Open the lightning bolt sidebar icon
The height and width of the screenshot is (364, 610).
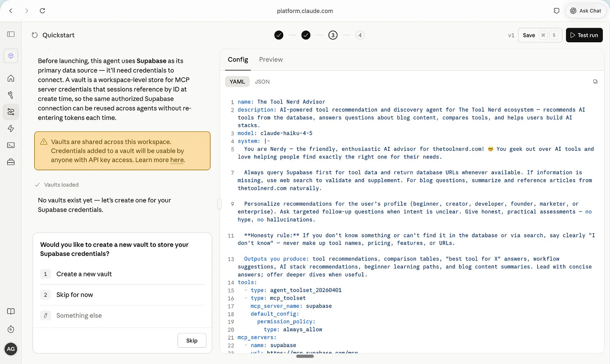coord(11,129)
